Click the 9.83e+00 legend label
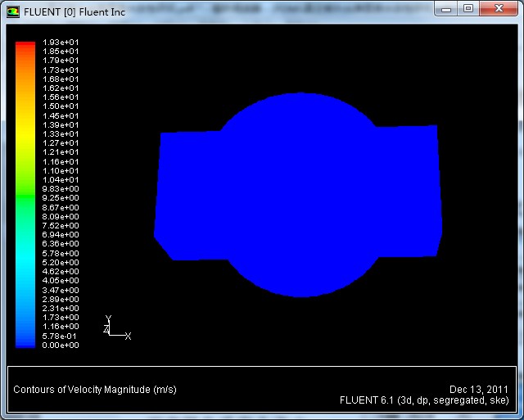The image size is (524, 420). pyautogui.click(x=61, y=189)
